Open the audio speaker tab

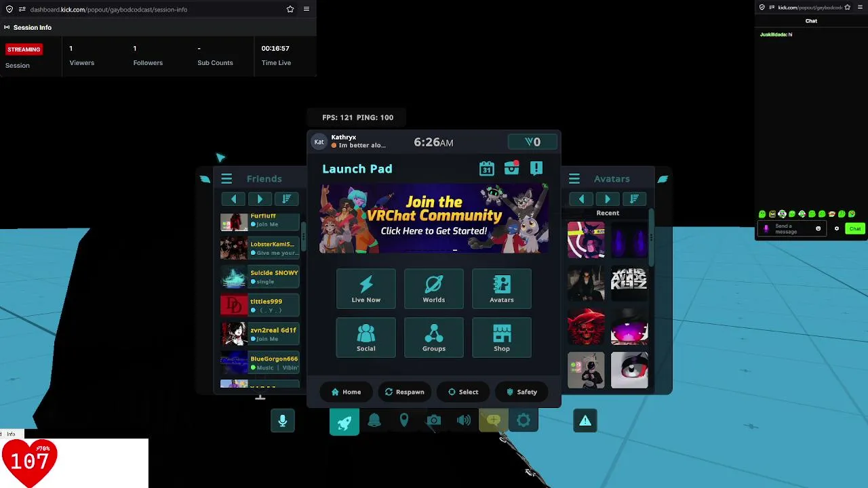pyautogui.click(x=464, y=421)
